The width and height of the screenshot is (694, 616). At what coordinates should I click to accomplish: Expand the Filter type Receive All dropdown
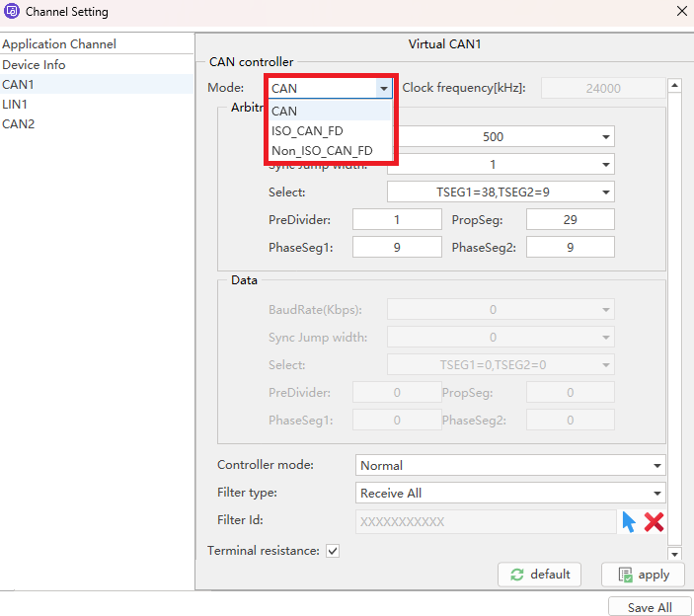click(509, 493)
